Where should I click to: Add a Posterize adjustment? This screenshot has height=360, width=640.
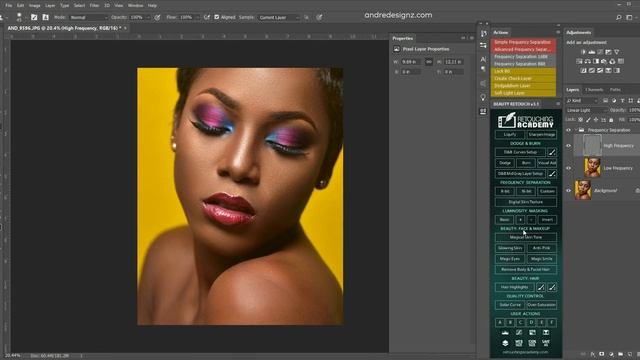[591, 71]
